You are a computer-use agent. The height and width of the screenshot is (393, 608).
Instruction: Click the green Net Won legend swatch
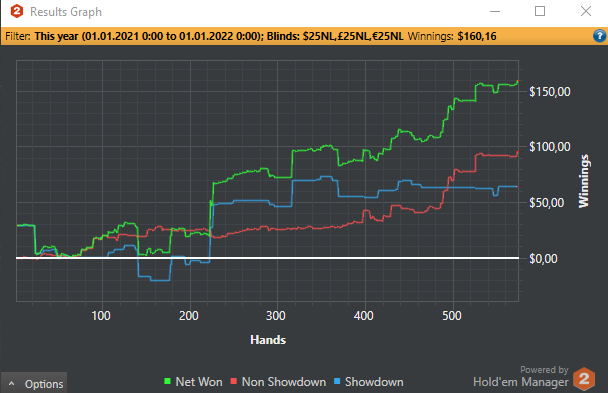coord(168,381)
